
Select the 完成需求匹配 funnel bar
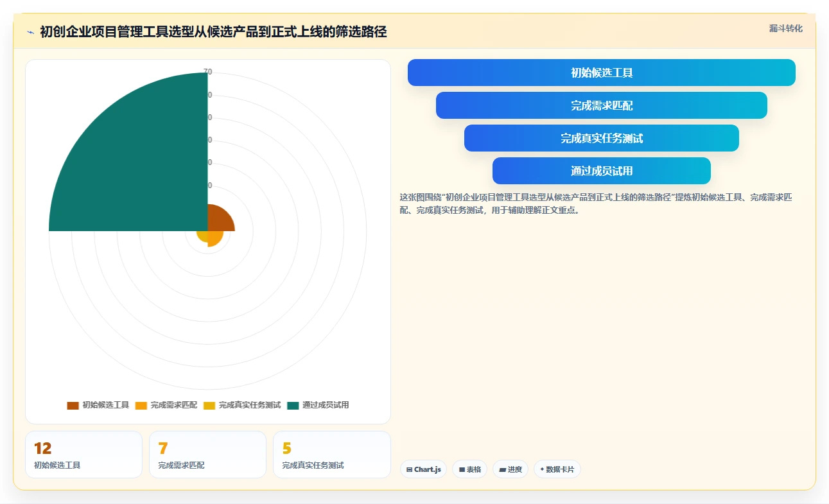[x=602, y=105]
